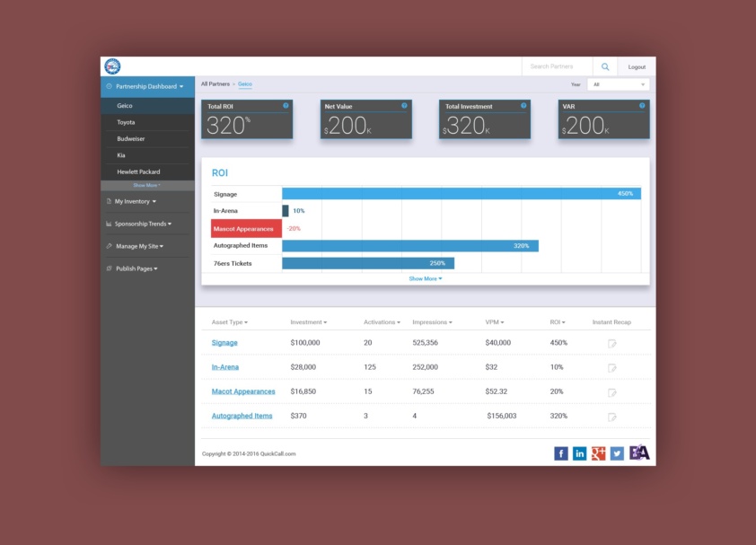
Task: Sort the table by the Impressions column
Action: [x=432, y=322]
